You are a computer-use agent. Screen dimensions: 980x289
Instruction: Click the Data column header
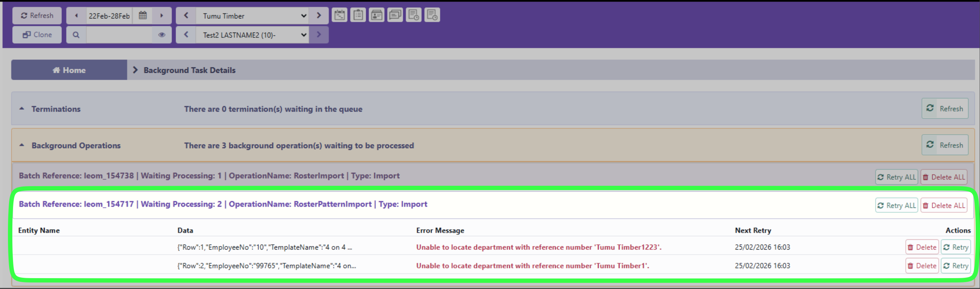(x=185, y=230)
